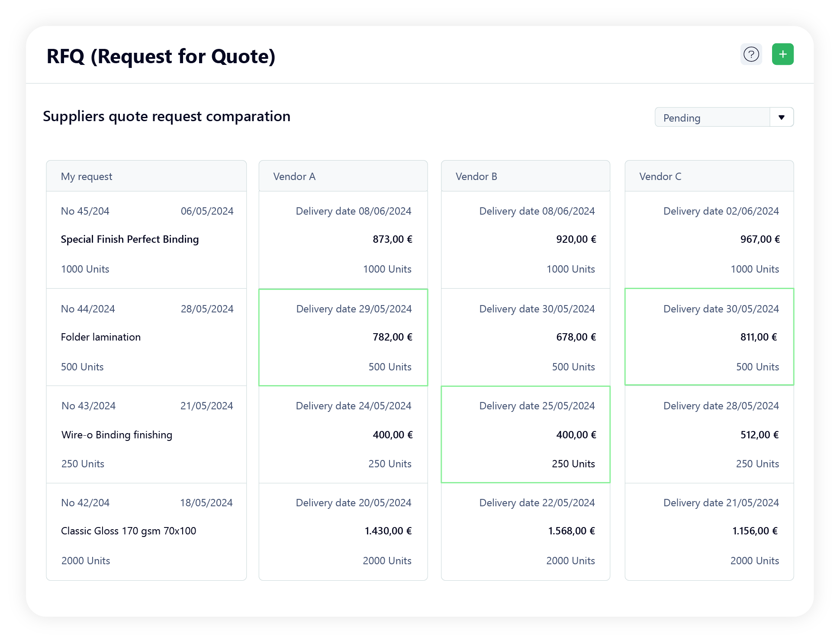Select the Vendor C column header

tap(709, 176)
